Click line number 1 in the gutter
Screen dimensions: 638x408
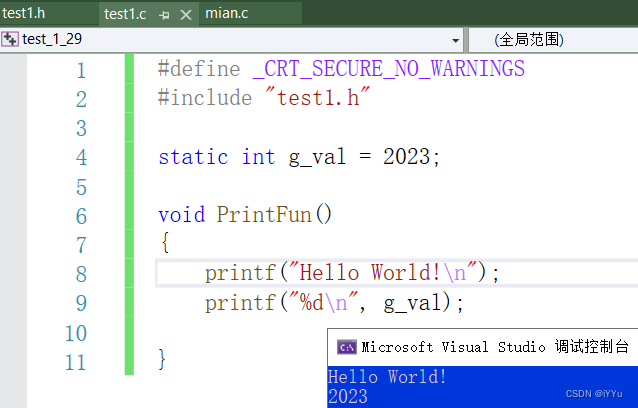tap(81, 70)
